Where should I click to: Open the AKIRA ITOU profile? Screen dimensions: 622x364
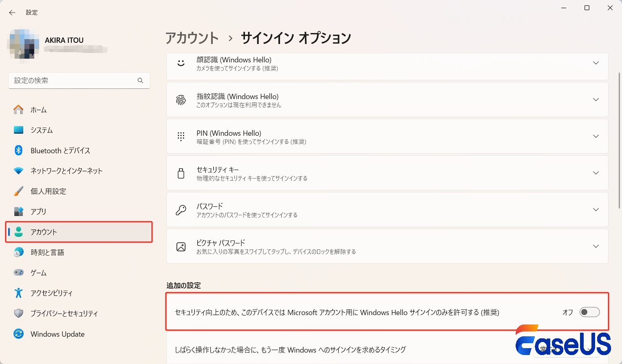coord(64,40)
